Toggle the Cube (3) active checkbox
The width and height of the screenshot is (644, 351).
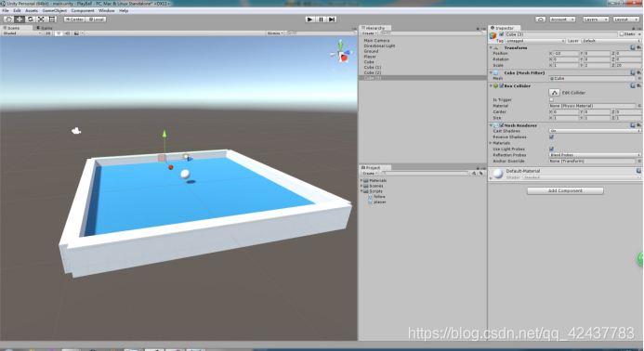tap(502, 34)
